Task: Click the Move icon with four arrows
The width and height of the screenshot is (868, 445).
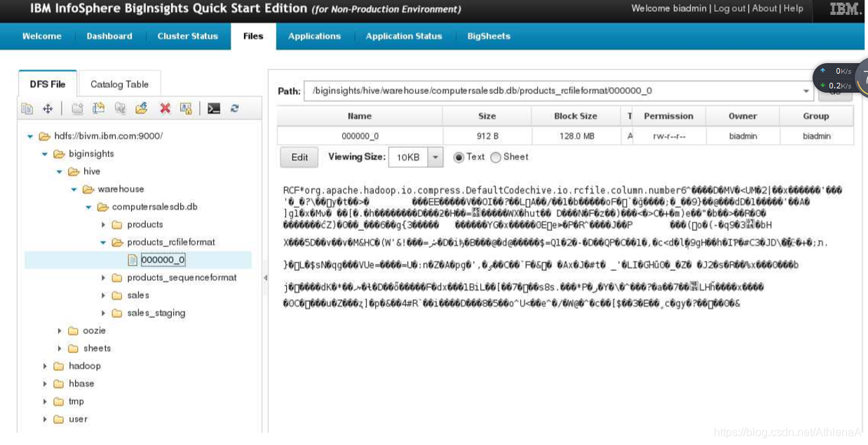Action: pos(48,109)
